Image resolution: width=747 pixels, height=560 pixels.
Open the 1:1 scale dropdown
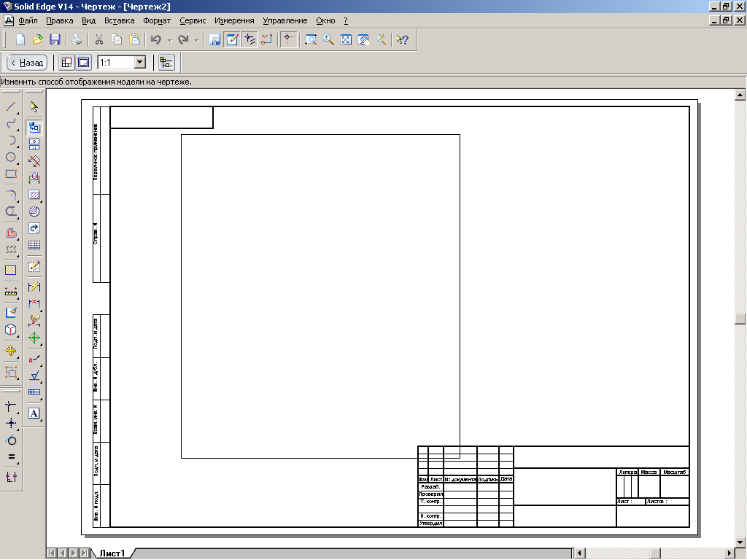coord(139,63)
